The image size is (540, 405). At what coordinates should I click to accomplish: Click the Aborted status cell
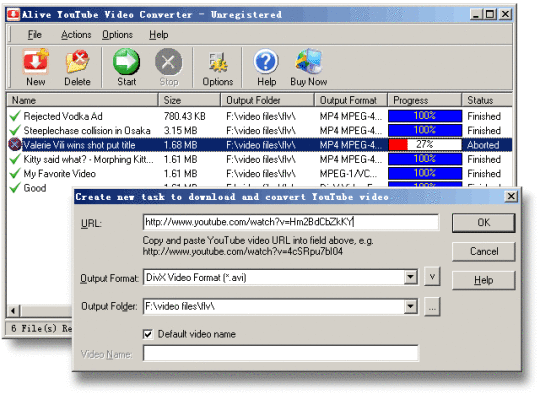[x=483, y=145]
